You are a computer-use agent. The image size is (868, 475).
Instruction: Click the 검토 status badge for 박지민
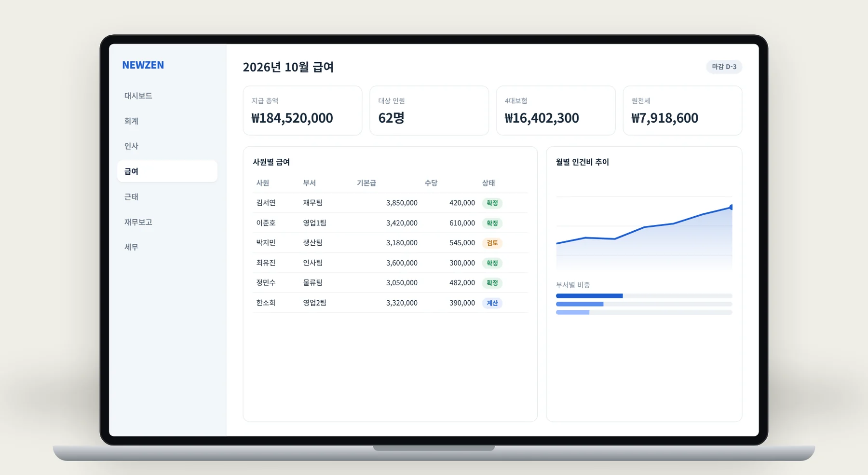tap(492, 243)
